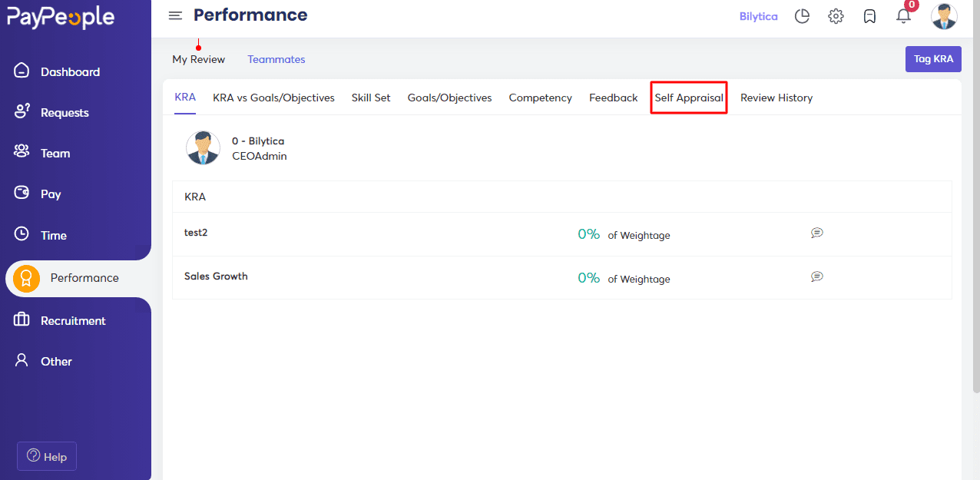980x480 pixels.
Task: Click the Bilytica company link
Action: coord(758,16)
